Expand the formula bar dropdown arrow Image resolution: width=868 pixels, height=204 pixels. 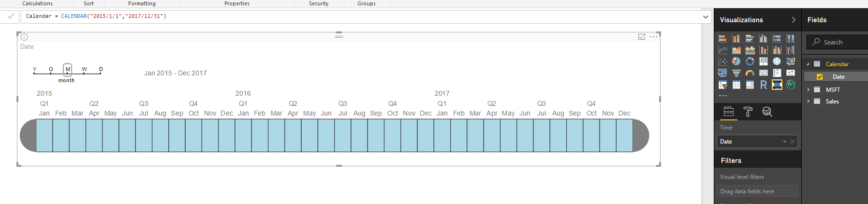click(x=706, y=17)
